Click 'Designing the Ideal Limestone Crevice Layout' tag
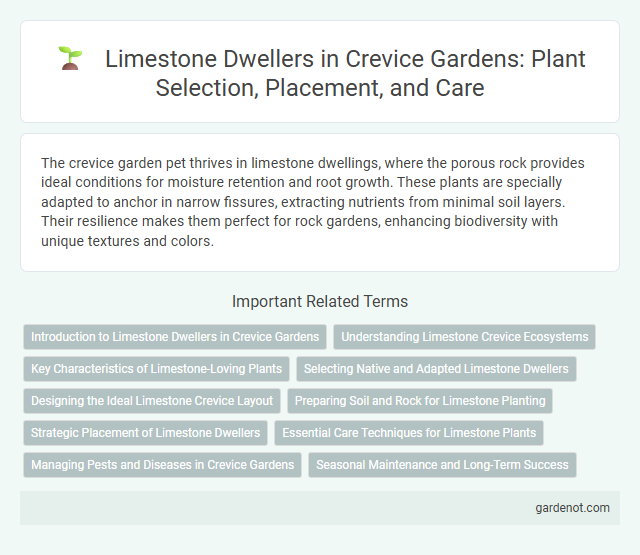The width and height of the screenshot is (640, 555). tap(152, 401)
